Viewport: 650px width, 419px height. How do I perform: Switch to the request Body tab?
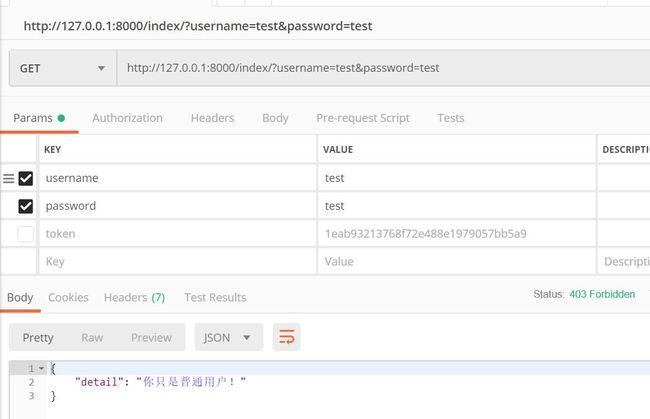[275, 118]
